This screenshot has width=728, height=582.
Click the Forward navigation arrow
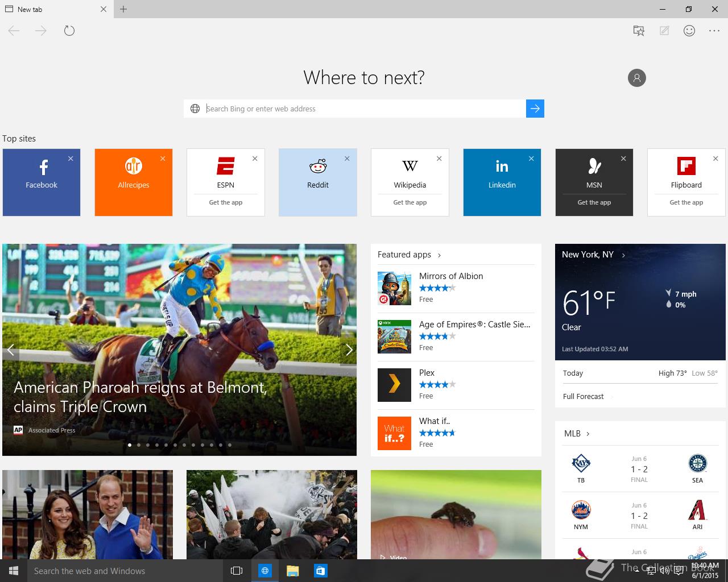41,31
